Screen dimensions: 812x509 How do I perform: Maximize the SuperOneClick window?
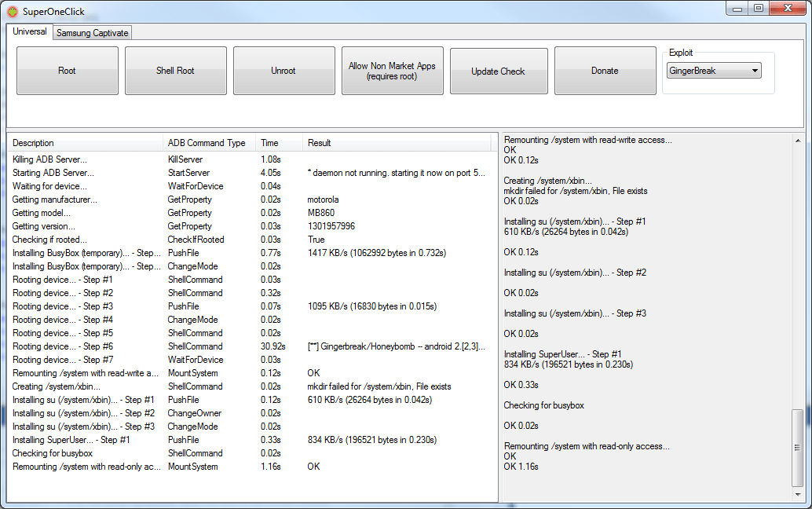tap(759, 9)
